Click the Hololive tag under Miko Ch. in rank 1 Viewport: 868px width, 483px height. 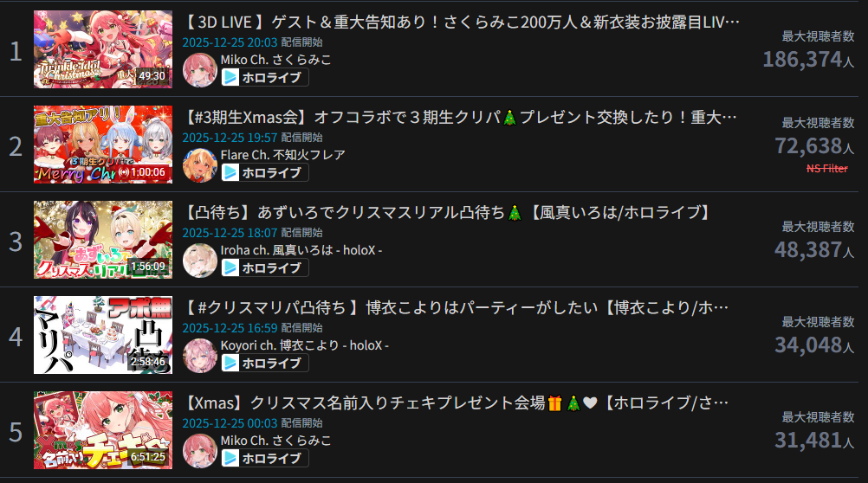264,77
